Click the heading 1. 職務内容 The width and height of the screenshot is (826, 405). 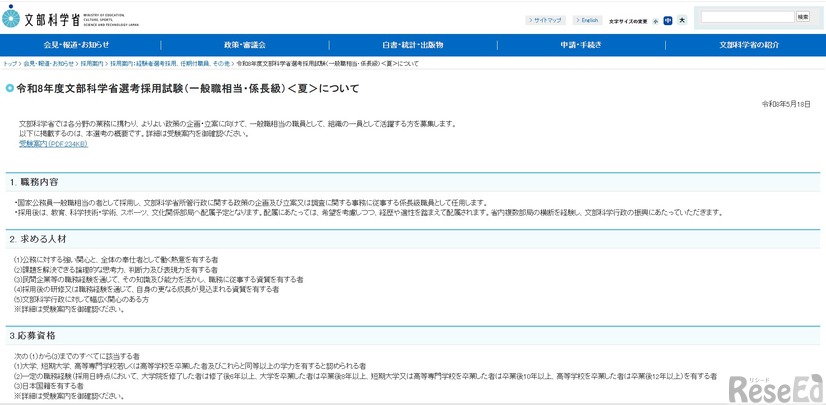tap(34, 182)
